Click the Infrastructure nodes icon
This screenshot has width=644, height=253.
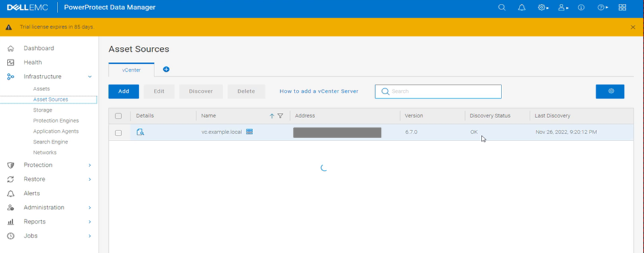click(11, 77)
